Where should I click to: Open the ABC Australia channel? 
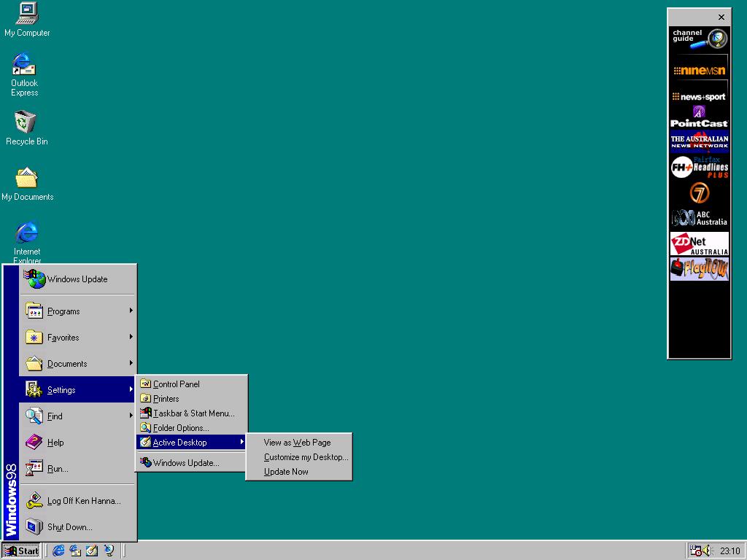(x=699, y=218)
